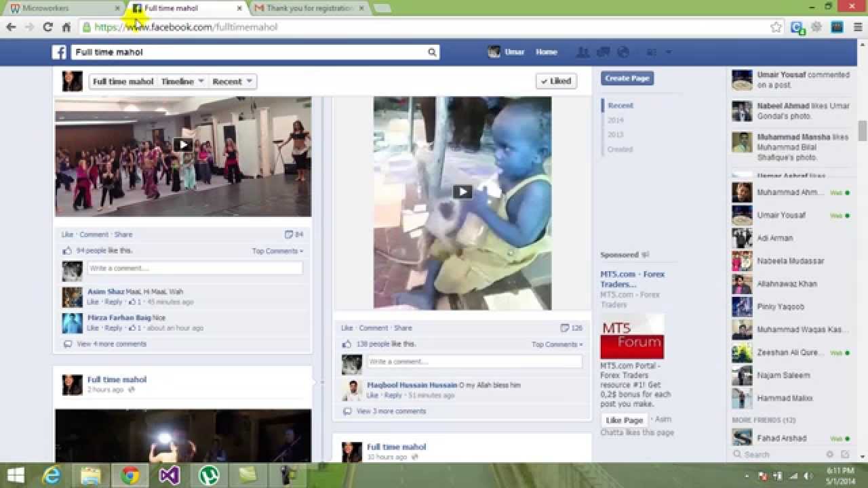Switch to the Thank you for registration Gmail tab

310,8
